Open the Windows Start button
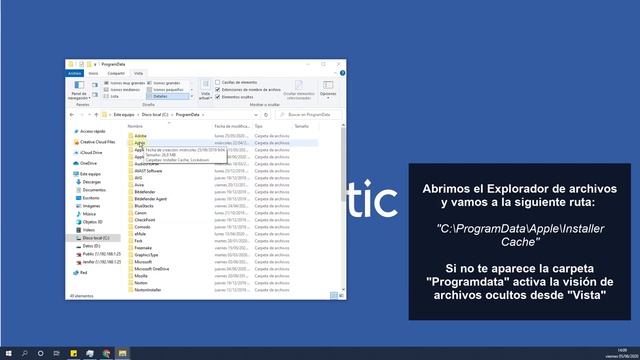The width and height of the screenshot is (640, 360). (8, 353)
